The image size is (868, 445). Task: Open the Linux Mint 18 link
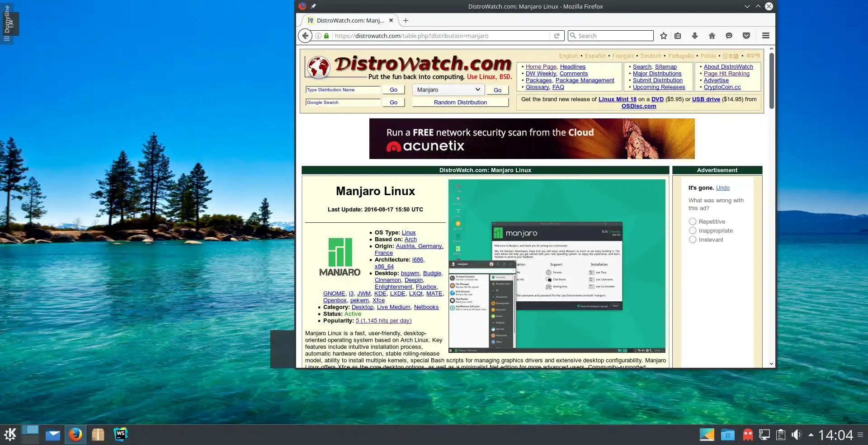click(x=617, y=99)
